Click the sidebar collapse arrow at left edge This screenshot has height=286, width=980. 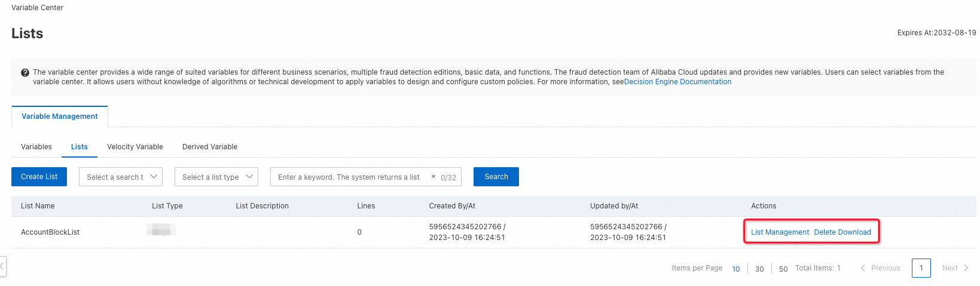(x=3, y=266)
